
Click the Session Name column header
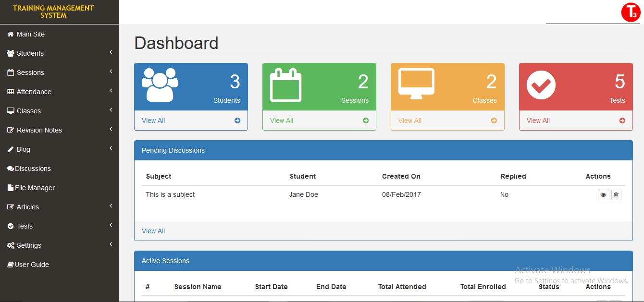coord(198,287)
